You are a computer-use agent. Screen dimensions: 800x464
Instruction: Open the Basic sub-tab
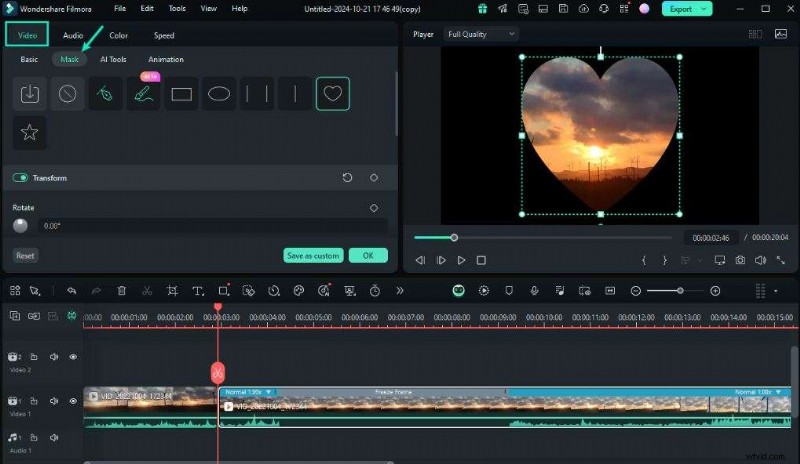[29, 59]
